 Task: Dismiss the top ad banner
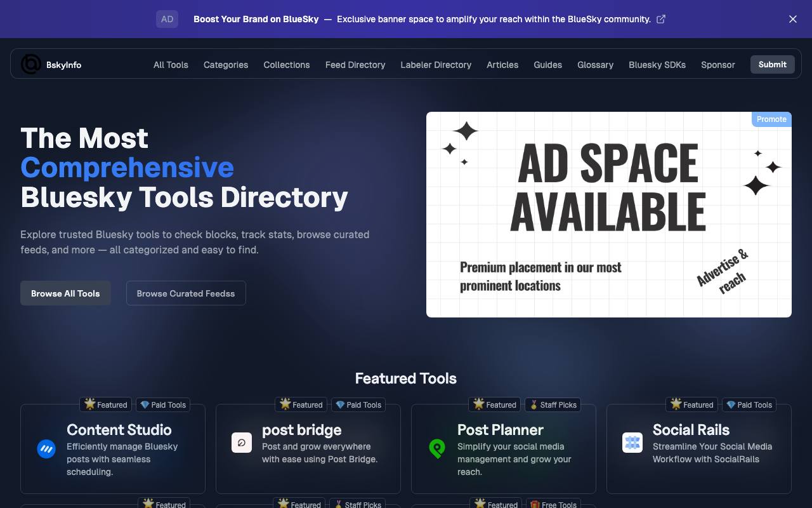pos(793,19)
